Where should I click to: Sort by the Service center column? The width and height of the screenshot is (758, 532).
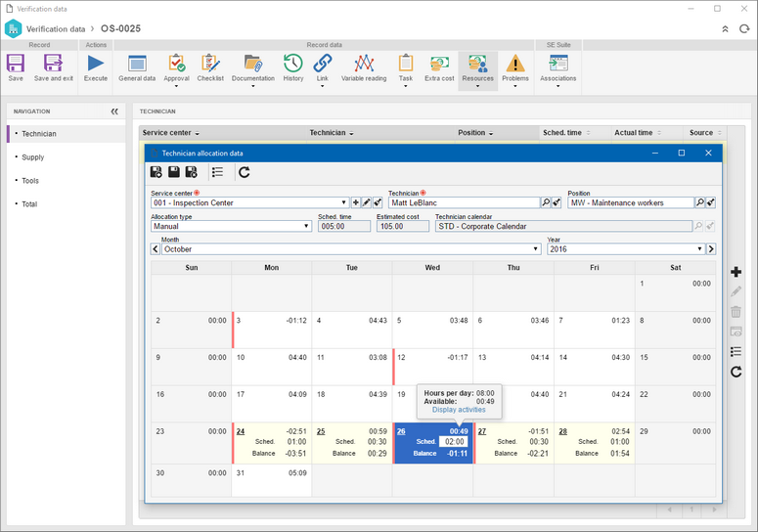coord(223,133)
